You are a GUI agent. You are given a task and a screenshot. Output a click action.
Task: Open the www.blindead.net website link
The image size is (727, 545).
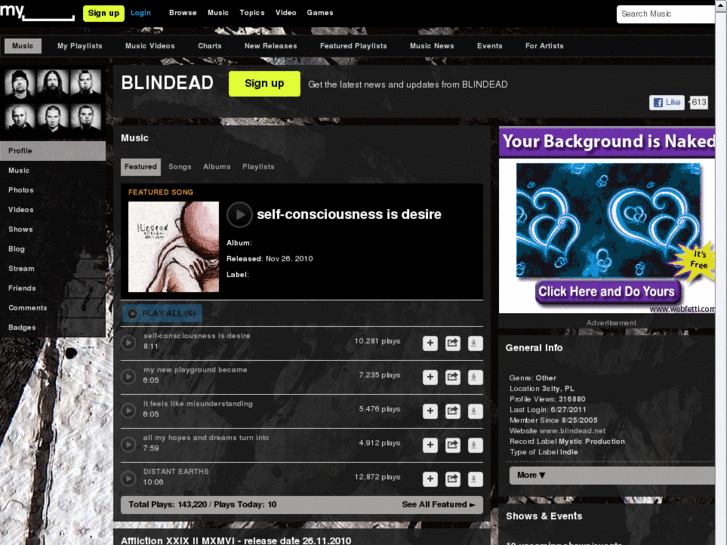click(x=572, y=431)
